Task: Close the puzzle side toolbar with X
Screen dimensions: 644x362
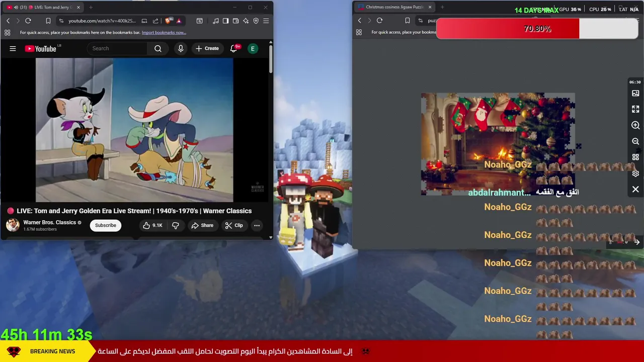Action: click(x=635, y=190)
